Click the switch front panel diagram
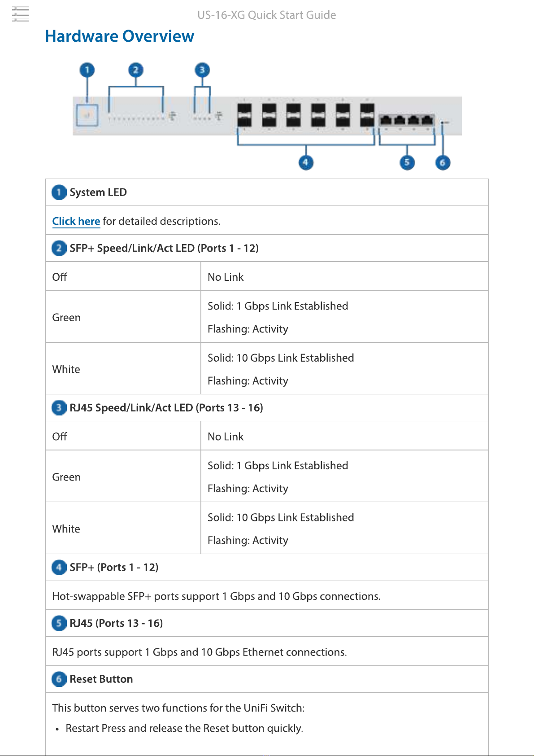This screenshot has height=756, width=534. pos(267,117)
